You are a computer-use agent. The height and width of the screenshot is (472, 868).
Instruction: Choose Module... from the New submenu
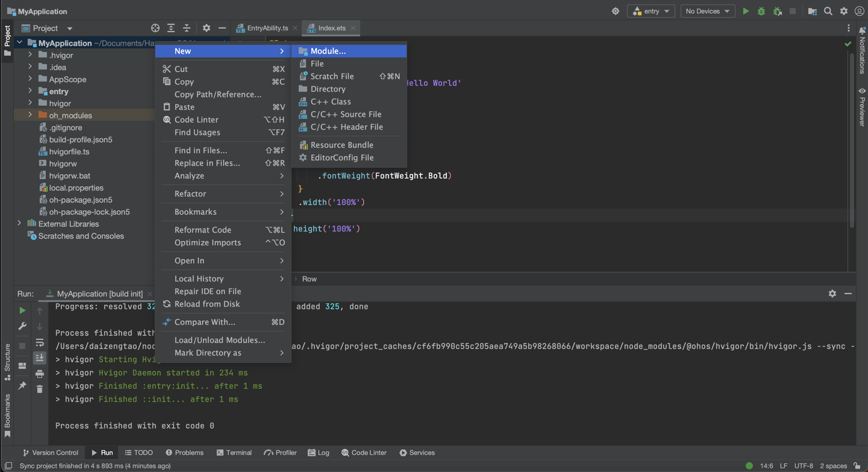point(349,51)
